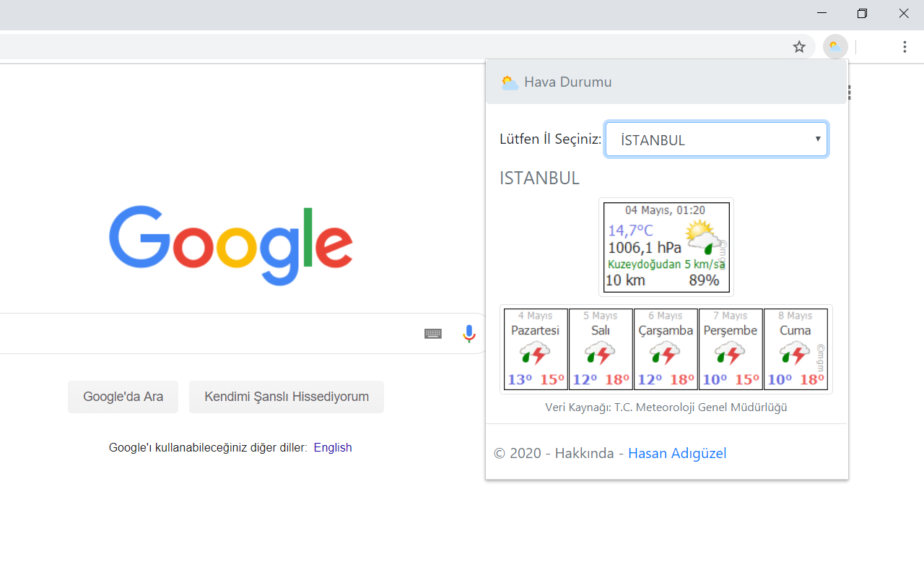This screenshot has height=578, width=924.
Task: Minimize the Chrome window
Action: coord(822,14)
